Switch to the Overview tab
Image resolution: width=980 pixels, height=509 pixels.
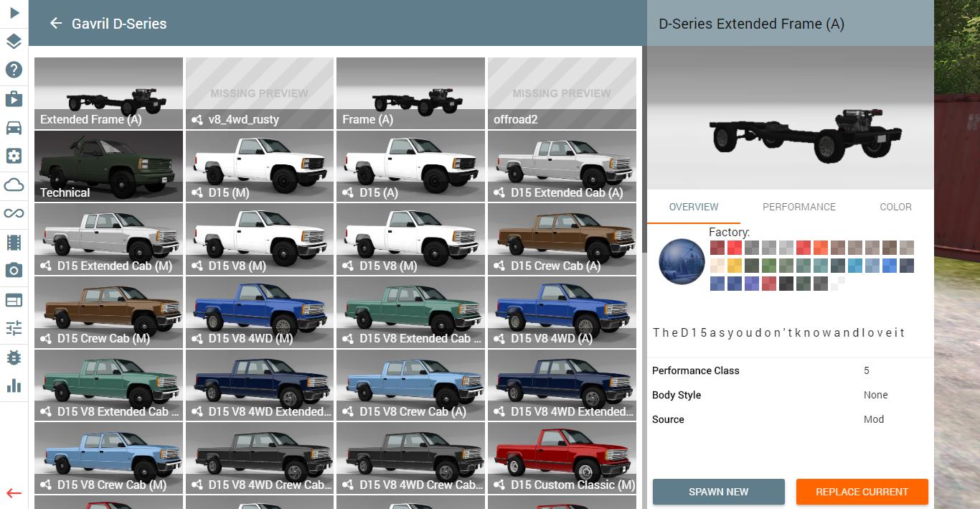point(694,207)
